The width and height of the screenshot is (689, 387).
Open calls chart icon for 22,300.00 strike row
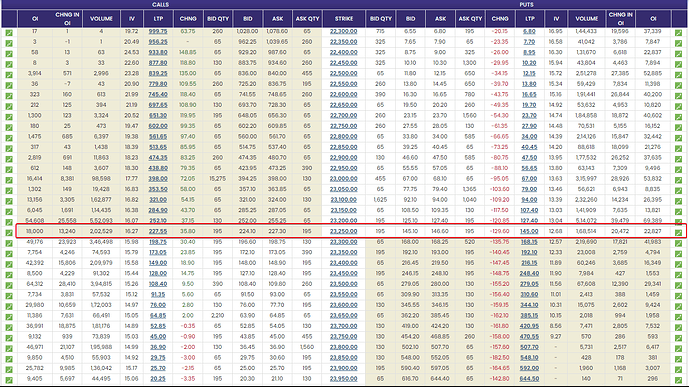pos(9,33)
